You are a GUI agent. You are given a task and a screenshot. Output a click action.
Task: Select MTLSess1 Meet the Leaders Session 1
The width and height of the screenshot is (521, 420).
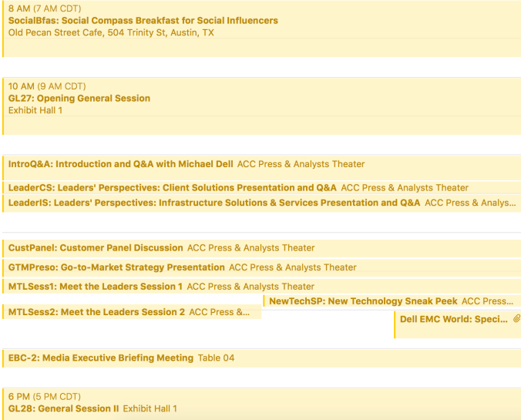pyautogui.click(x=96, y=287)
